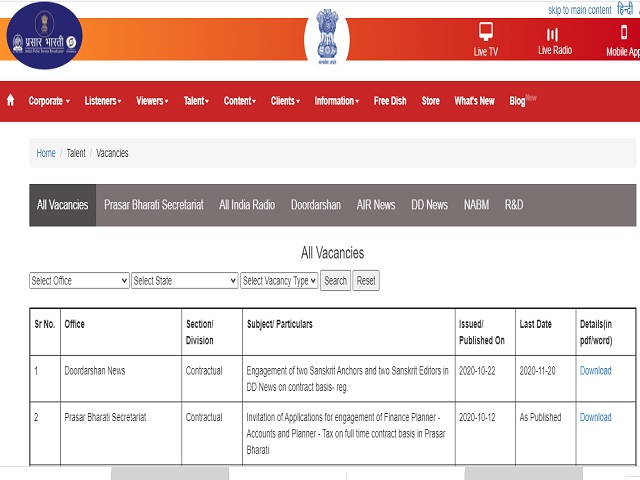Click the Search button
The width and height of the screenshot is (640, 480).
click(336, 281)
